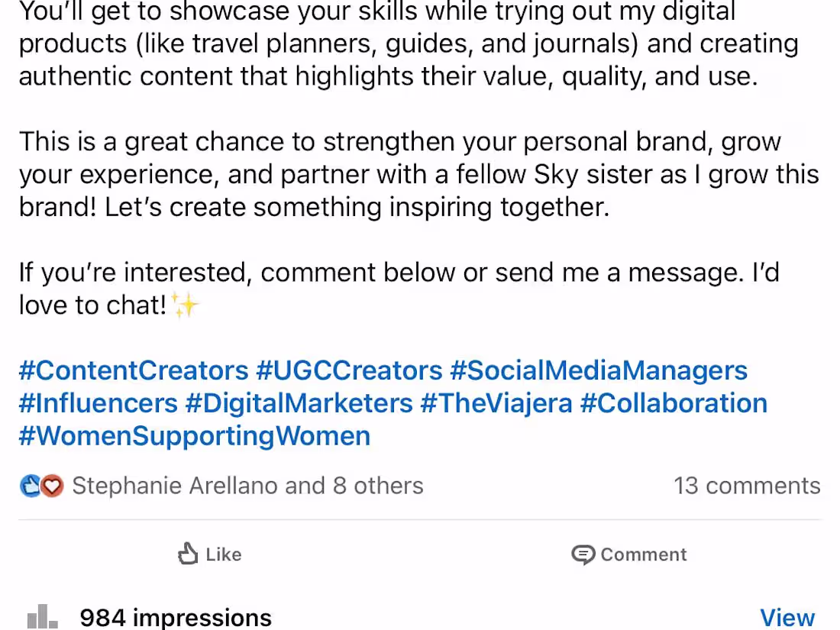840x630 pixels.
Task: Open the #DigitalMarketers hashtag
Action: 298,403
